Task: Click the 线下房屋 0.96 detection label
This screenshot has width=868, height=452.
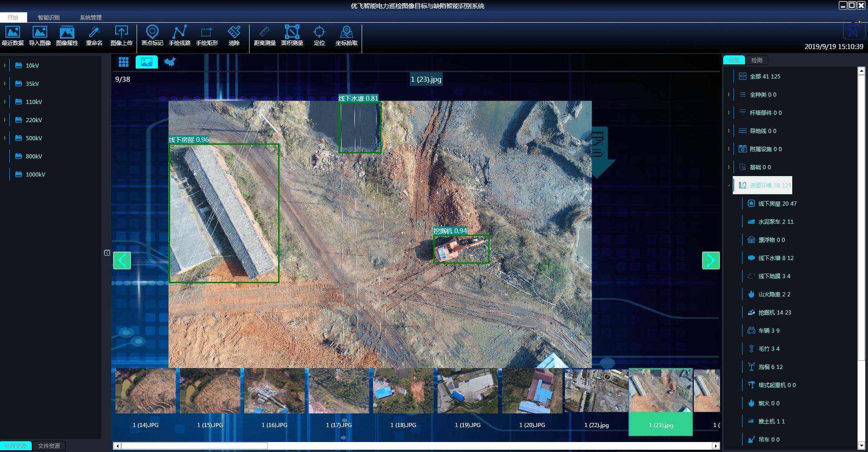Action: pos(189,140)
